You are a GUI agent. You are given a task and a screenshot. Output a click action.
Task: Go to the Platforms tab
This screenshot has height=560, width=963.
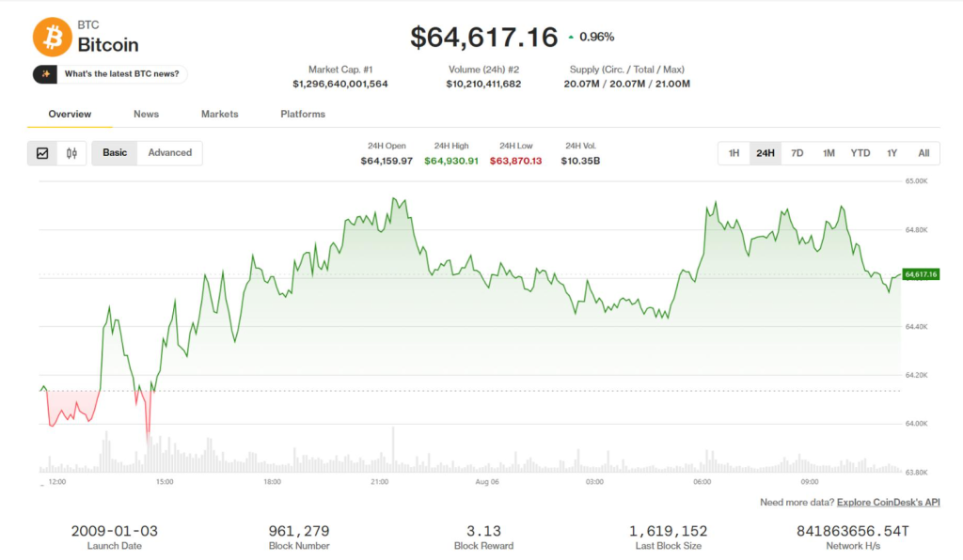tap(303, 114)
